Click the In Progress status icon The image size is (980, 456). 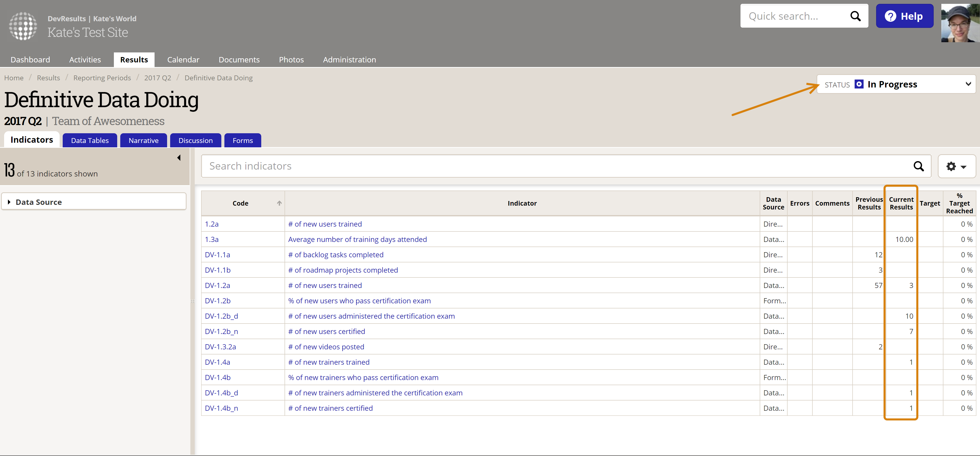pyautogui.click(x=859, y=84)
